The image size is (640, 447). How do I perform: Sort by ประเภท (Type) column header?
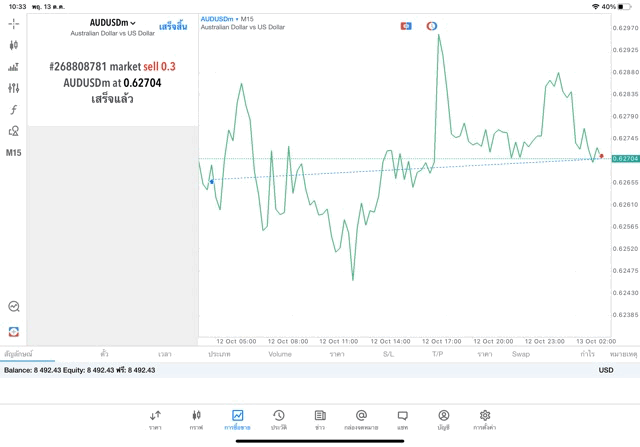220,354
